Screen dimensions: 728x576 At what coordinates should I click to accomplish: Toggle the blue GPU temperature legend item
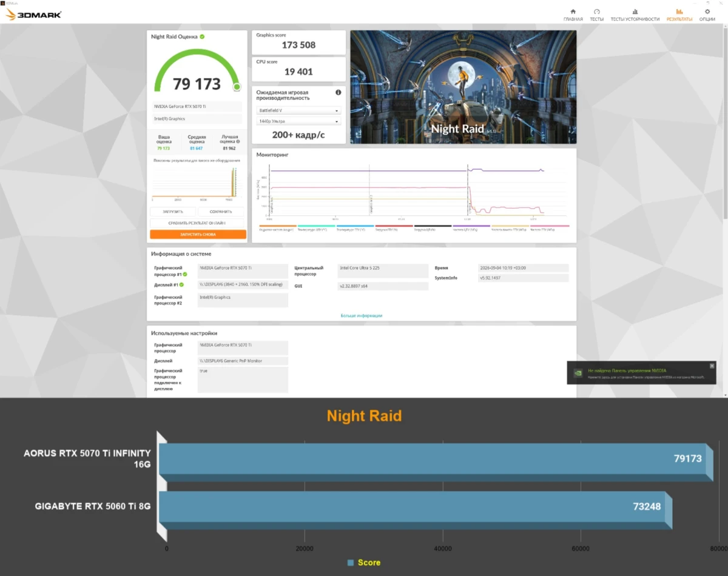pos(354,229)
